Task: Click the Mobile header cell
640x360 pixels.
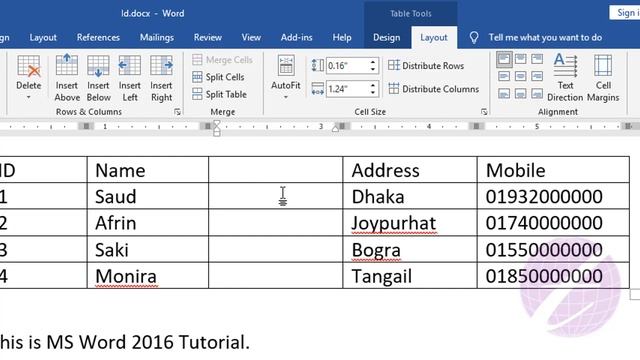Action: pyautogui.click(x=553, y=170)
